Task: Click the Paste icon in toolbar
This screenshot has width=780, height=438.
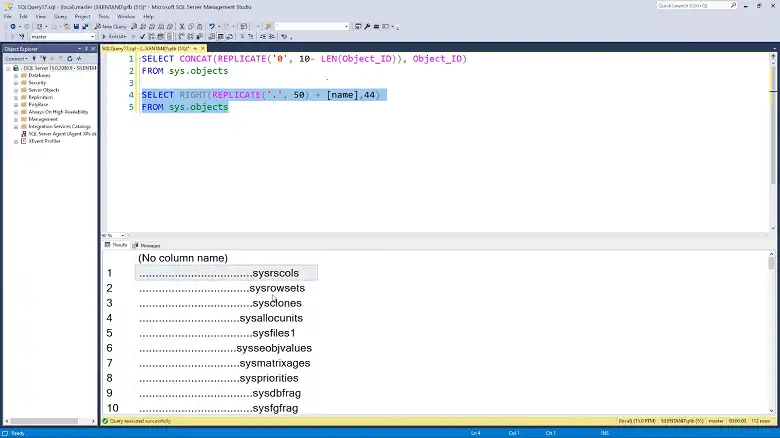Action: pos(199,26)
